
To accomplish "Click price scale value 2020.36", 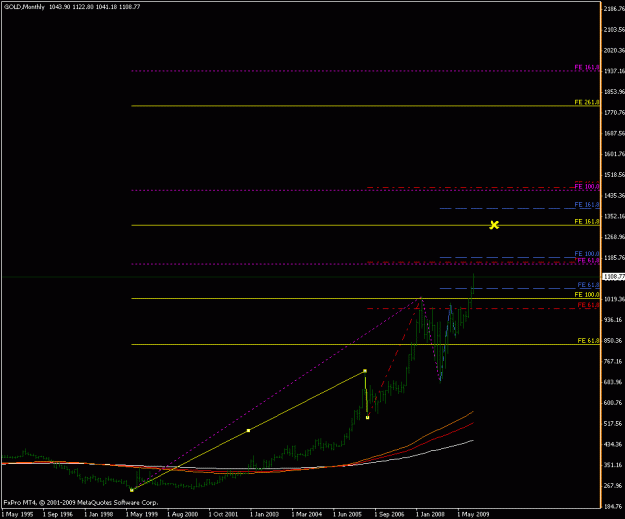I will (614, 50).
